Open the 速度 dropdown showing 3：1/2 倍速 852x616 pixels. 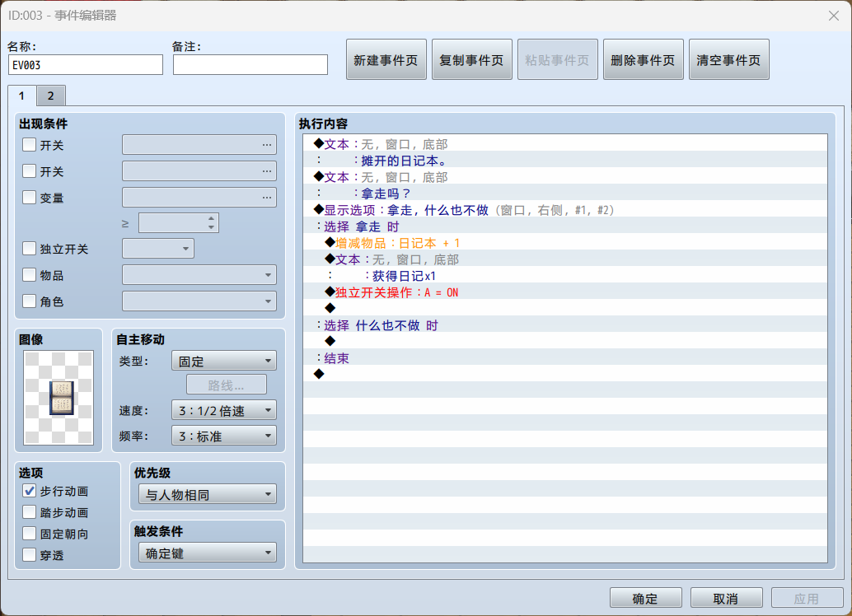pos(224,410)
